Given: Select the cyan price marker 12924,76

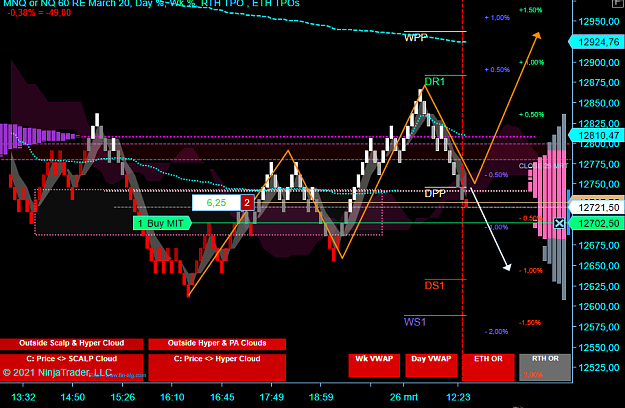Looking at the screenshot, I should coord(596,42).
